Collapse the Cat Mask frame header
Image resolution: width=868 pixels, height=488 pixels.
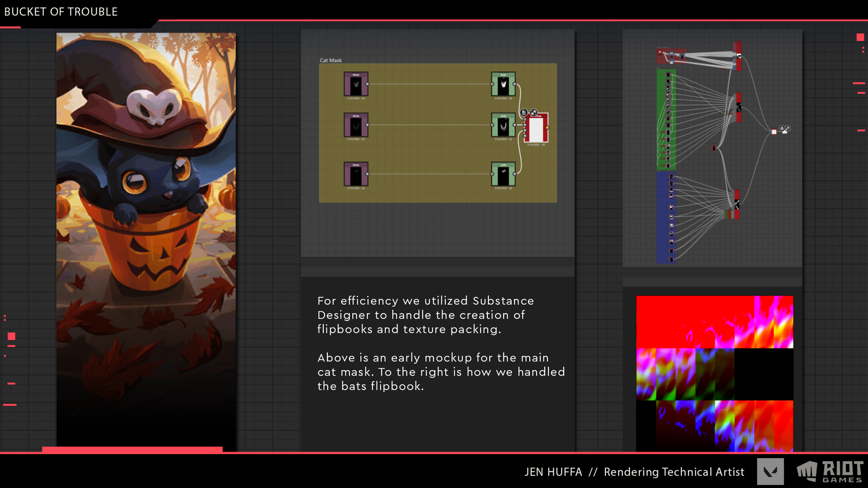[330, 60]
